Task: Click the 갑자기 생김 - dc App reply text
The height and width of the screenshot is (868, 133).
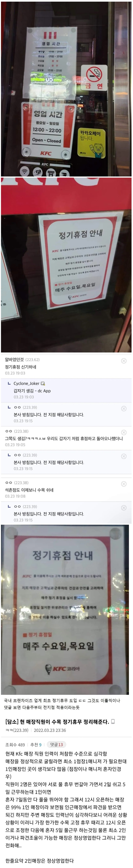Action: click(x=32, y=391)
